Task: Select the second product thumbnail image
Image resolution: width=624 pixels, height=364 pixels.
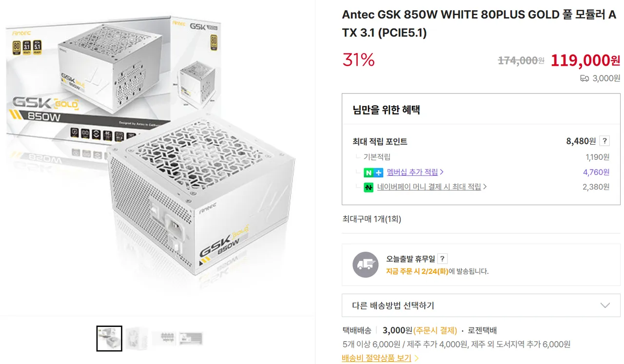Action: 136,338
